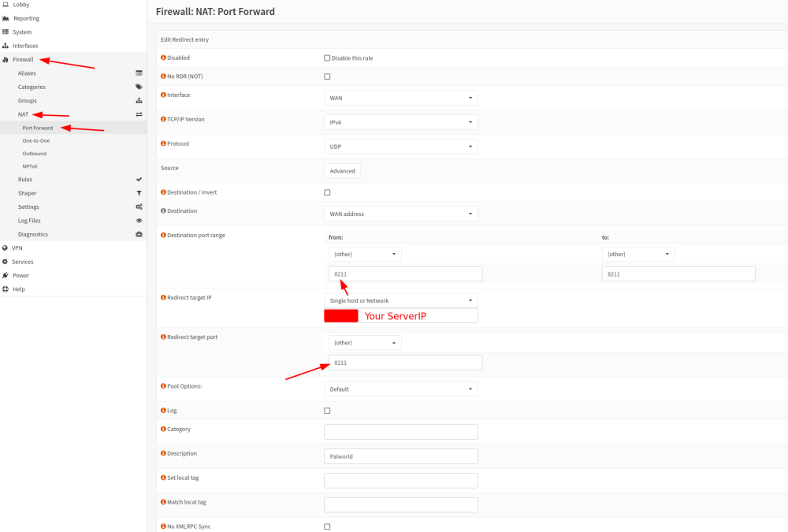Open the Services menu section
Viewport: 788px width, 532px height.
pyautogui.click(x=23, y=262)
